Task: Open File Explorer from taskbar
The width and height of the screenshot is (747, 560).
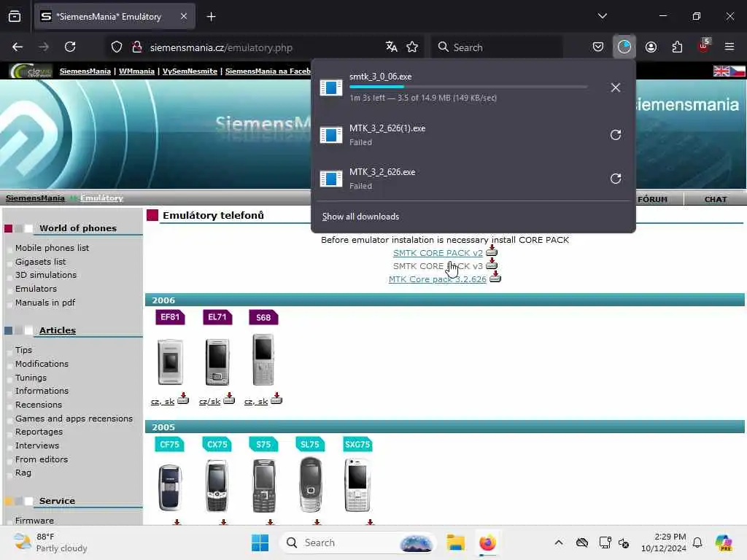Action: tap(455, 542)
